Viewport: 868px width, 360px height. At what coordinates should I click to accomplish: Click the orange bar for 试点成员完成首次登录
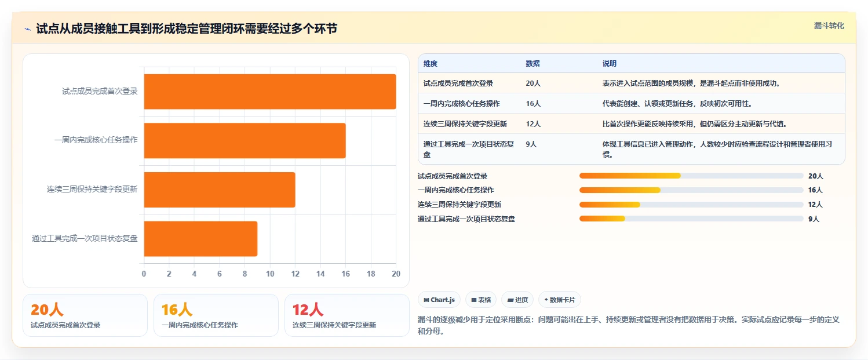pyautogui.click(x=270, y=92)
